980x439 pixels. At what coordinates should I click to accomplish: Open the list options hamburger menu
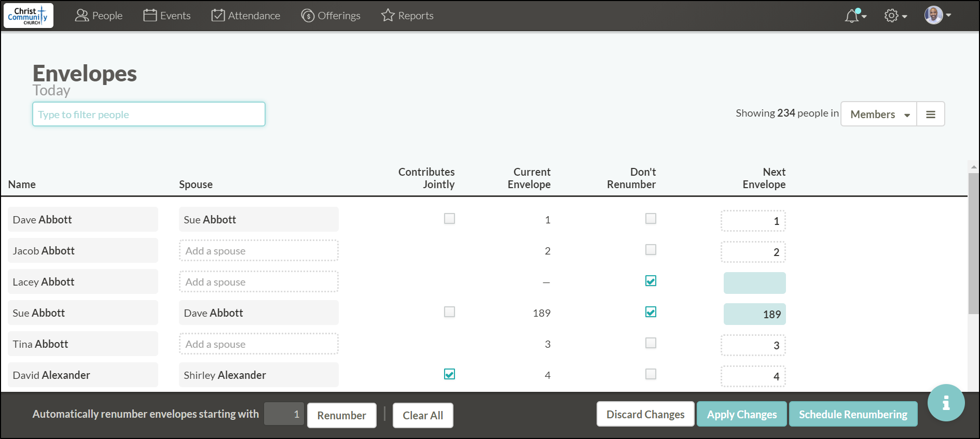(931, 114)
